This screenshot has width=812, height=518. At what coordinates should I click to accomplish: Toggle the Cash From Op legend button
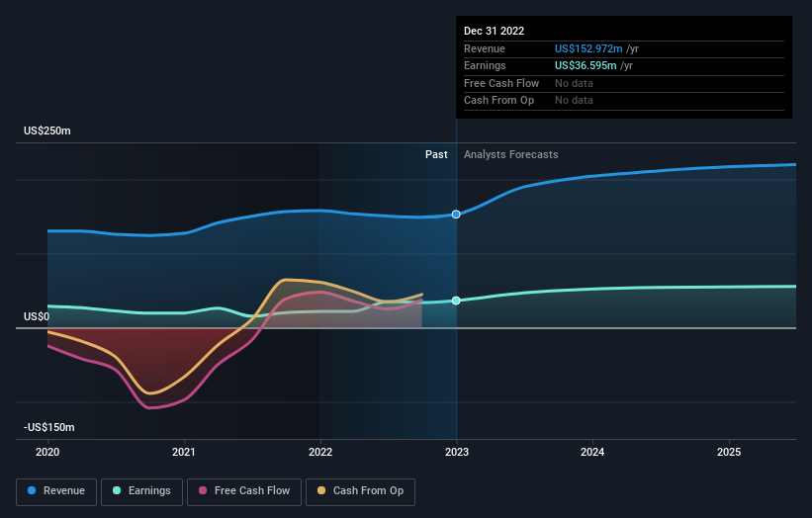(360, 491)
